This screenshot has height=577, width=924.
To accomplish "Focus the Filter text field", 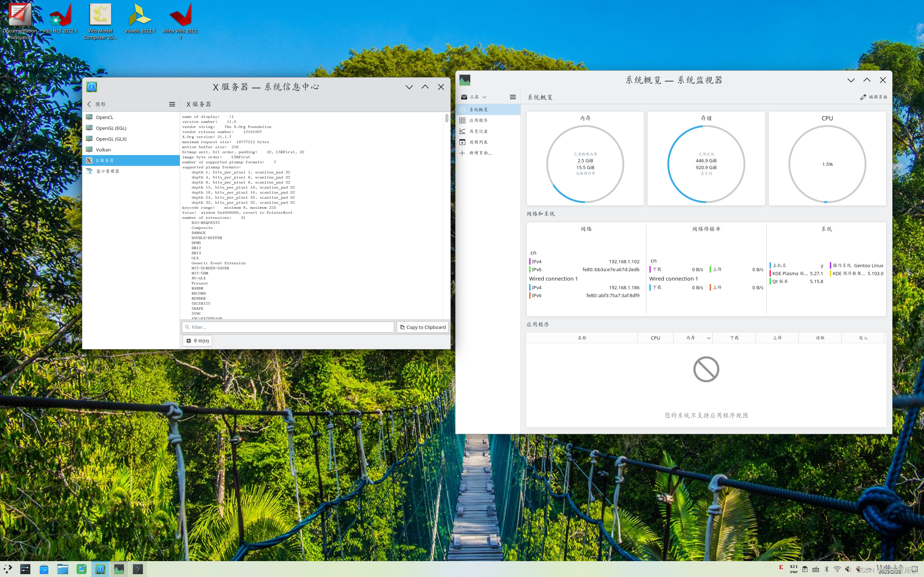I will coord(288,327).
